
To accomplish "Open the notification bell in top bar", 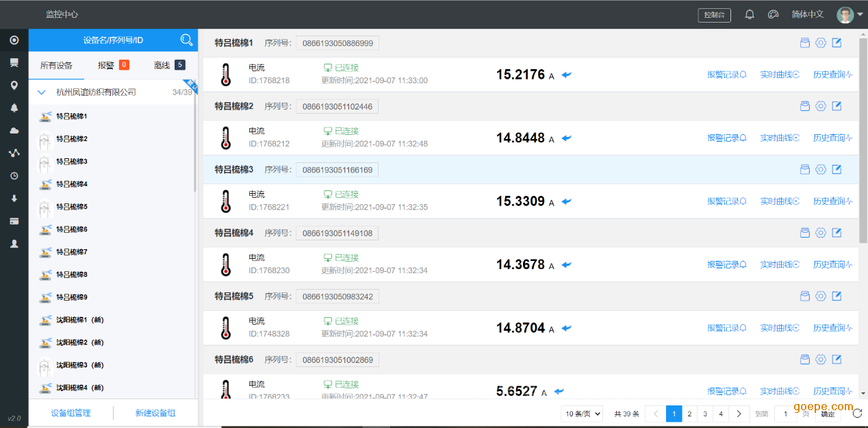I will point(750,14).
